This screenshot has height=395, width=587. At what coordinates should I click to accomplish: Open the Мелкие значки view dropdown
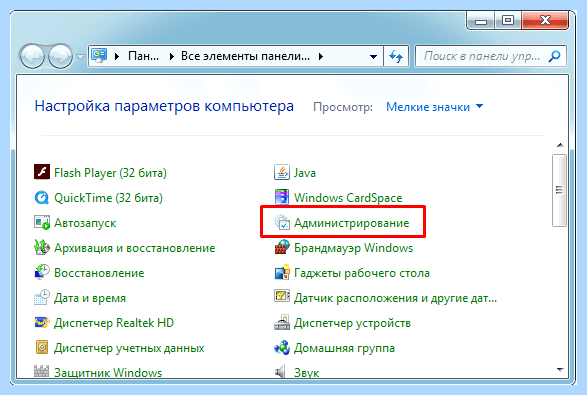click(434, 107)
